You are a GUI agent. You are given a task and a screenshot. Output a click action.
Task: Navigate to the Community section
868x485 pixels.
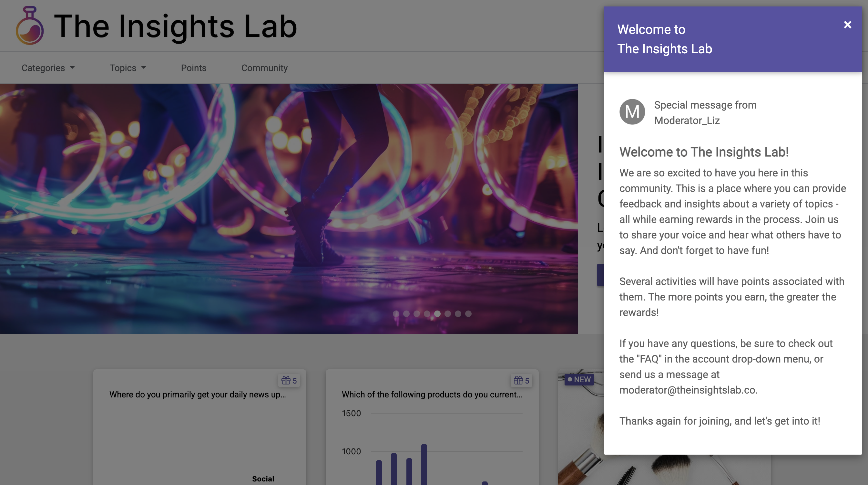point(264,68)
